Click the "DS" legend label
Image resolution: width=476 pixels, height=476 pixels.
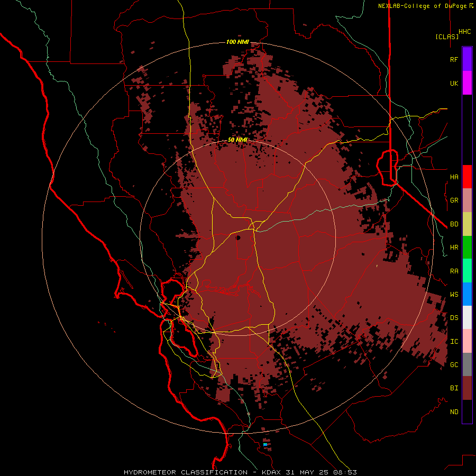pos(454,317)
